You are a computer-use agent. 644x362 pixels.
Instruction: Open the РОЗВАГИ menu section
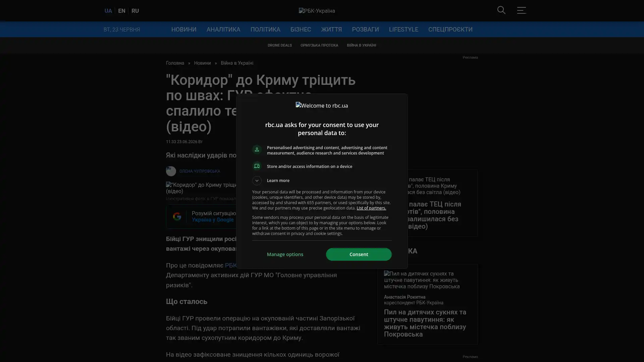(365, 29)
